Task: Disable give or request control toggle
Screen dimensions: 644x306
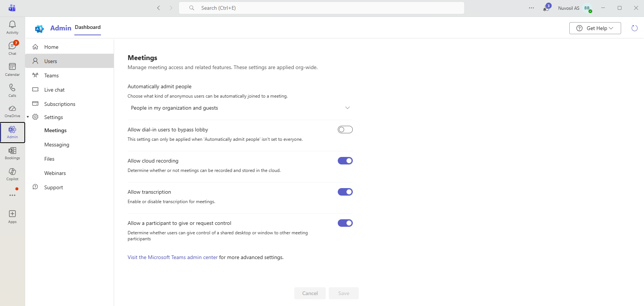Action: 345,223
